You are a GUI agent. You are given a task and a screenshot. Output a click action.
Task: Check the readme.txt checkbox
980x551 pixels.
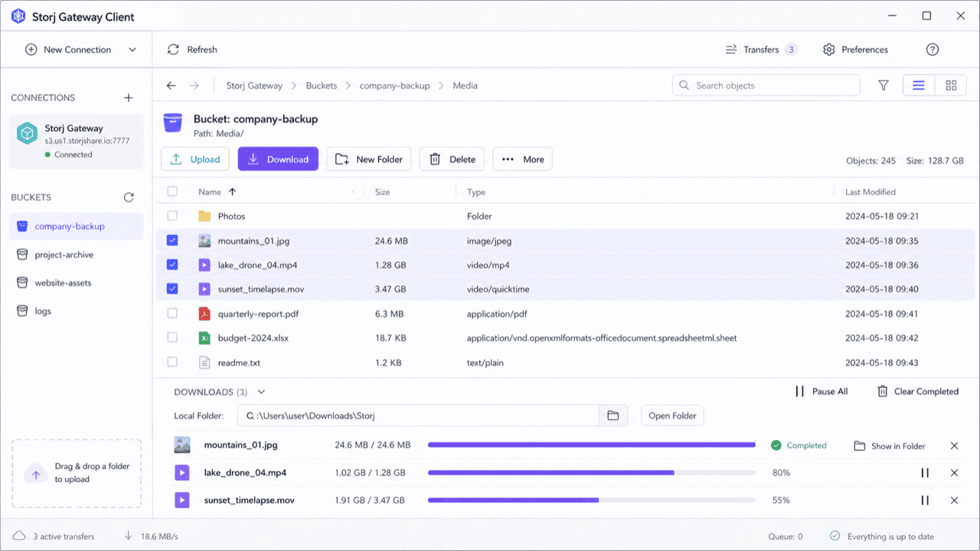click(x=172, y=363)
